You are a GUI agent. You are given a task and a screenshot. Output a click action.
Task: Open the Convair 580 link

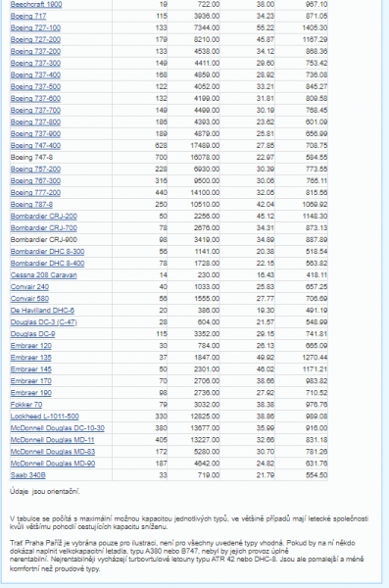click(x=29, y=299)
